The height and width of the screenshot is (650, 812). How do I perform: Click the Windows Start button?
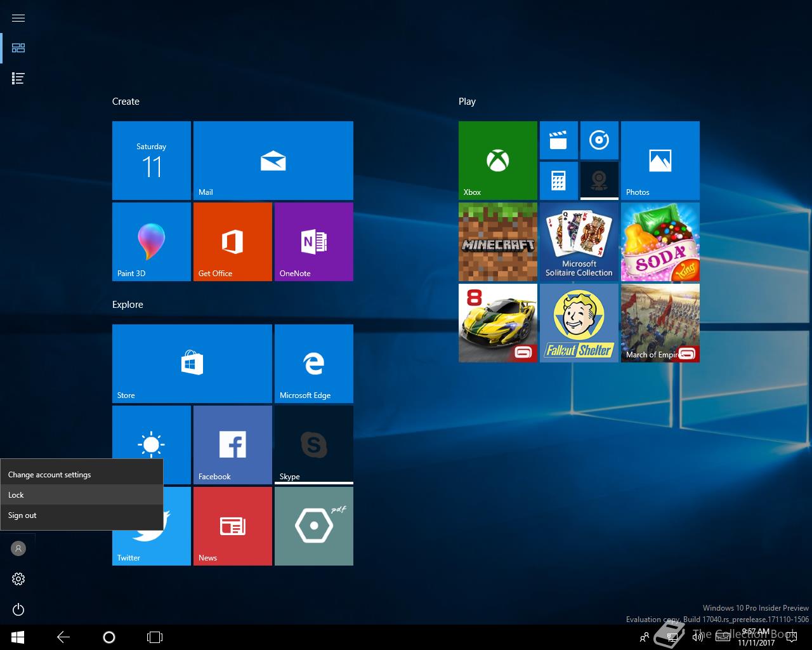[18, 637]
